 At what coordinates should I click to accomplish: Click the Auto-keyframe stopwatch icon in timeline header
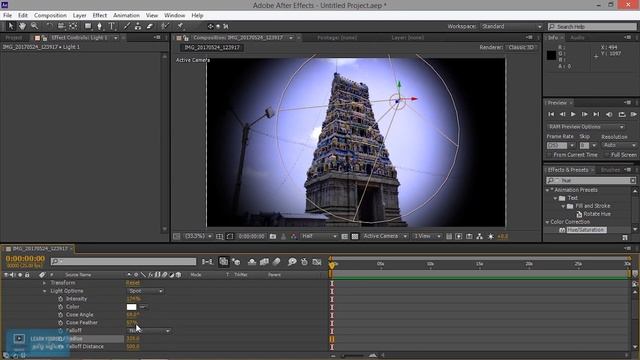pyautogui.click(x=304, y=262)
